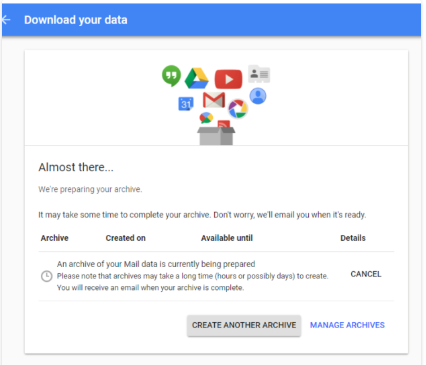The image size is (426, 365).
Task: Click the 'An archive of your Mail data' line
Action: (156, 264)
